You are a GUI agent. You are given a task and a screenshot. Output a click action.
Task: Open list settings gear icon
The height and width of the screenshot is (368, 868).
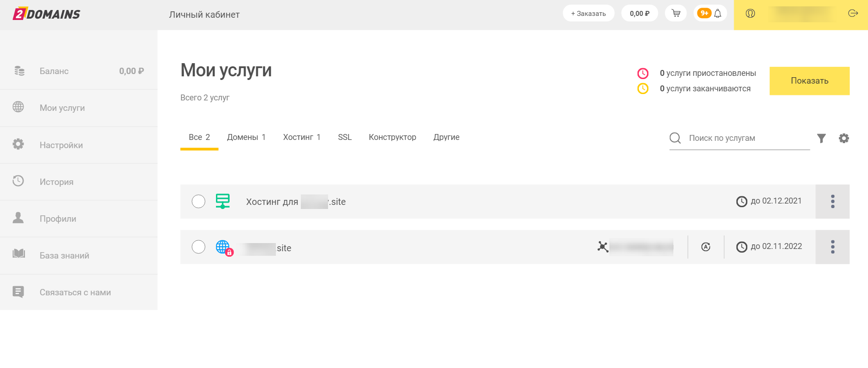tap(843, 138)
